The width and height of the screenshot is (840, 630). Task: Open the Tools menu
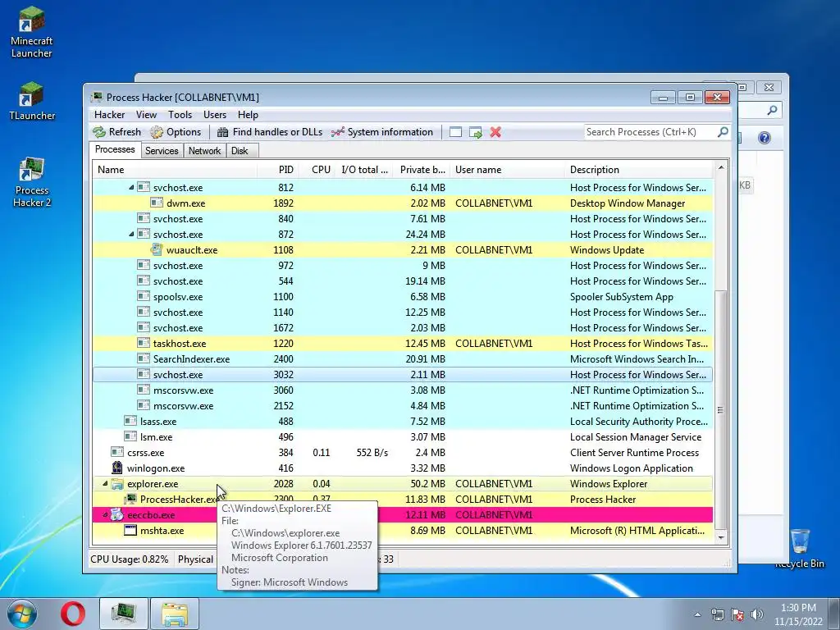[180, 115]
